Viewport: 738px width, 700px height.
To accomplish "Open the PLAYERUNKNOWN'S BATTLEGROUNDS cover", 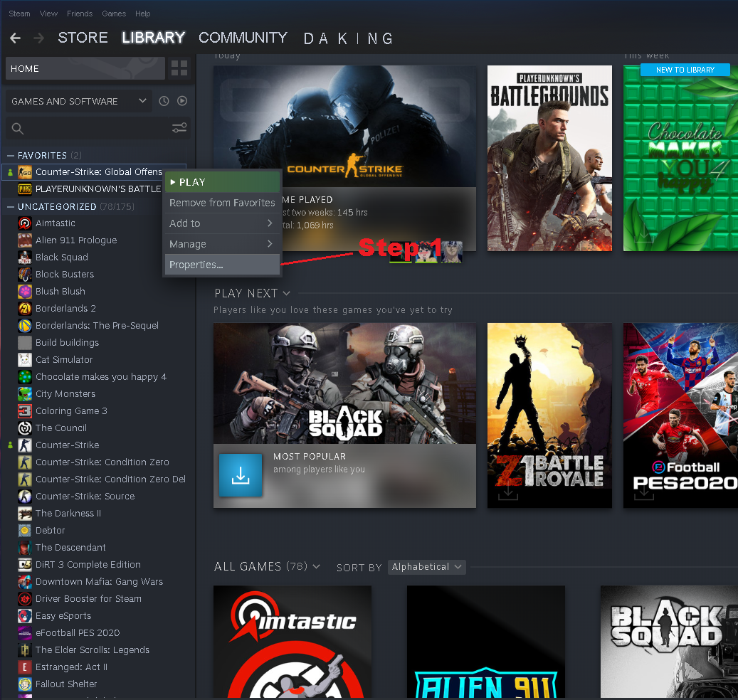I will click(x=549, y=158).
